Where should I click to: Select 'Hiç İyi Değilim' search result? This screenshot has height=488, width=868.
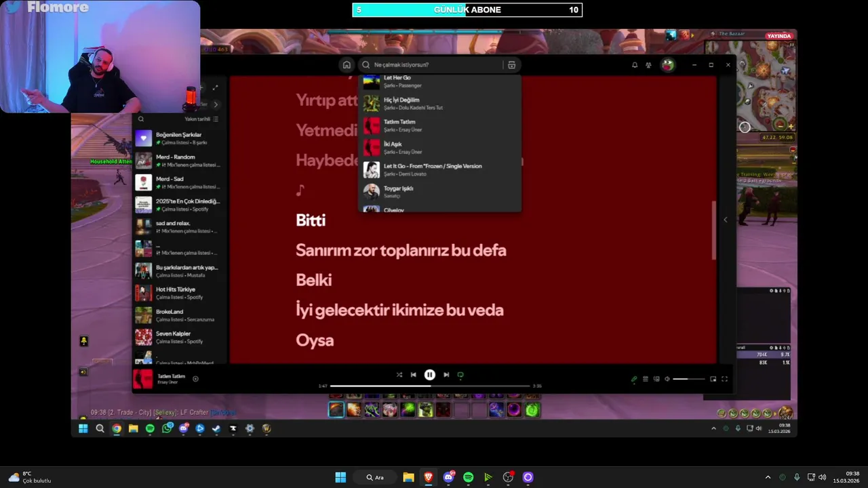(x=439, y=103)
